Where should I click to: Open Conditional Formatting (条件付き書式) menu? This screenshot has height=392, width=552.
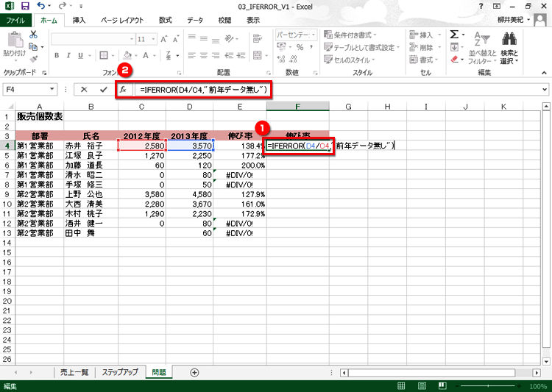click(350, 35)
